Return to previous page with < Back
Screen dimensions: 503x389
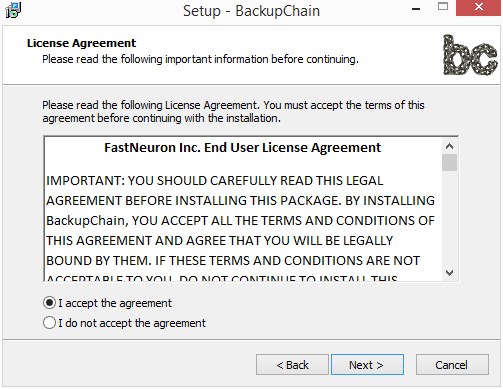coord(292,365)
